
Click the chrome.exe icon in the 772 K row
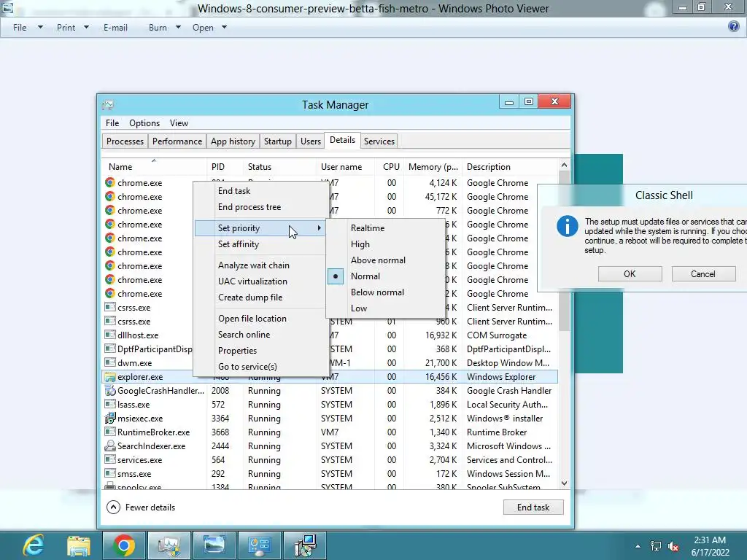pyautogui.click(x=110, y=211)
